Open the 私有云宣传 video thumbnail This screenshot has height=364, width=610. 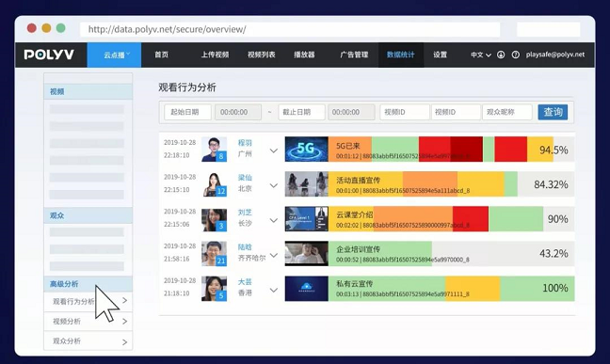click(307, 288)
